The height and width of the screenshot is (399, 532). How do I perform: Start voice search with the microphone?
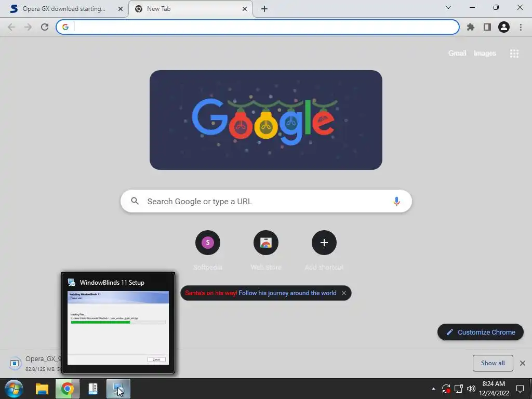click(396, 201)
